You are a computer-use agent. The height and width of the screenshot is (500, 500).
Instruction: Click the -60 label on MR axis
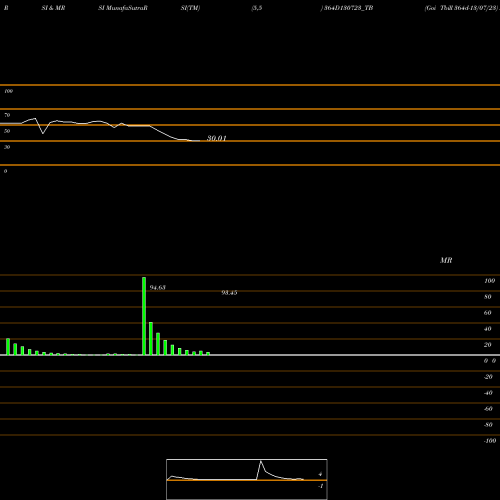(488, 409)
